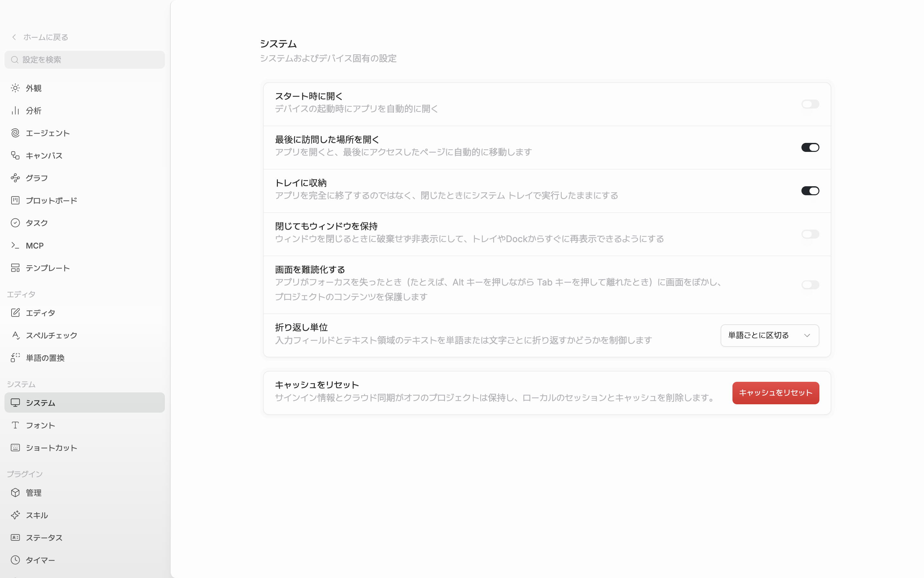924x578 pixels.
Task: Disable トレイに収納 toggle
Action: point(810,191)
